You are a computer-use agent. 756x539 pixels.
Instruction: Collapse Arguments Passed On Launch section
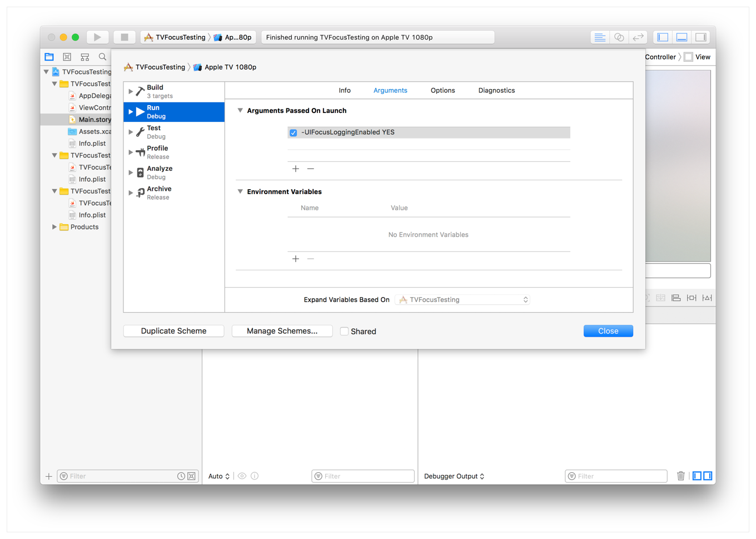(240, 111)
